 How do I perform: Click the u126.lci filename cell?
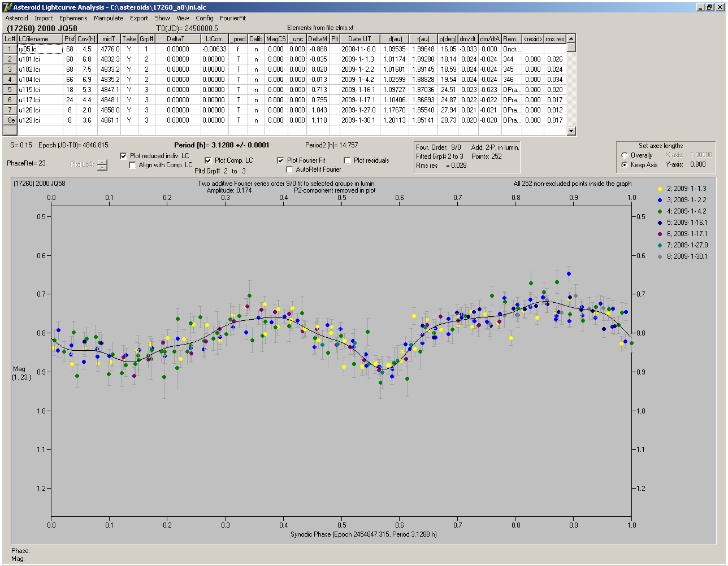[x=40, y=110]
